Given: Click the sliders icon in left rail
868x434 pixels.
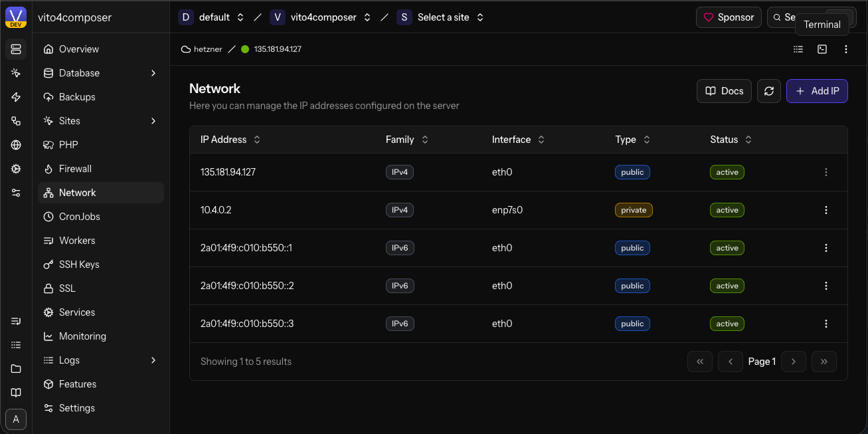Looking at the screenshot, I should (x=16, y=193).
